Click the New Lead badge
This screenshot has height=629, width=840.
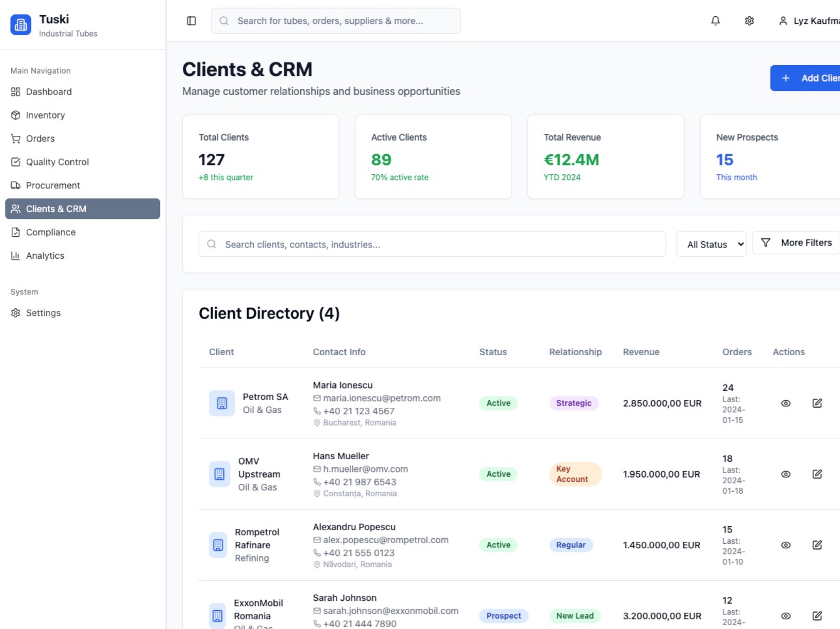point(575,616)
